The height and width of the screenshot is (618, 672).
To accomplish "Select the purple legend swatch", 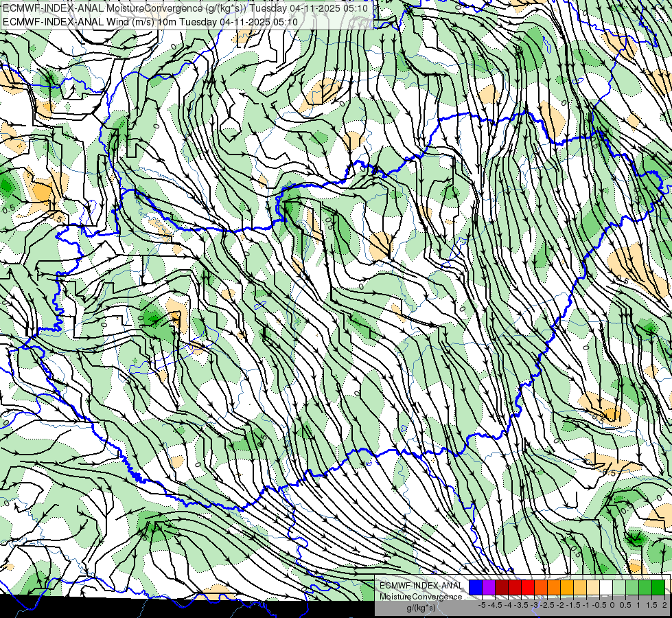I will click(489, 587).
